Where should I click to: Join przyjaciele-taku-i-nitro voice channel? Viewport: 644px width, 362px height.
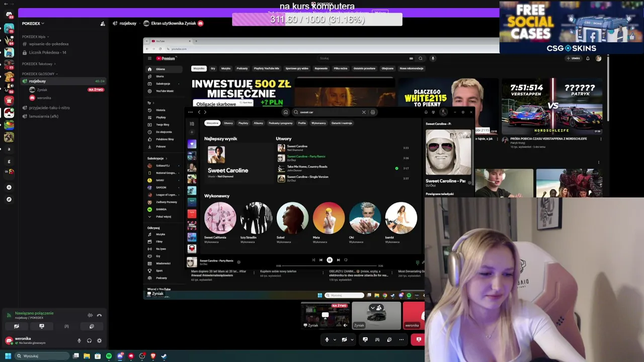point(49,108)
